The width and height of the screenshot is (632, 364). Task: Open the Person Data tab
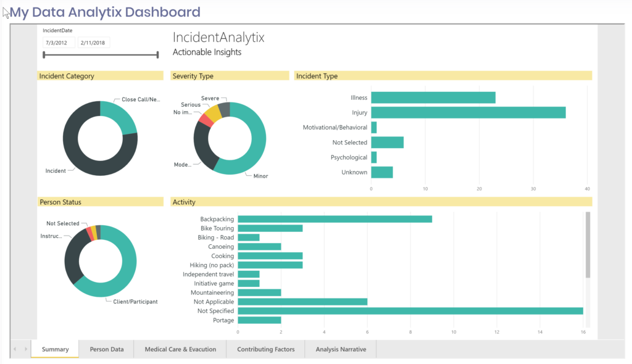point(107,349)
